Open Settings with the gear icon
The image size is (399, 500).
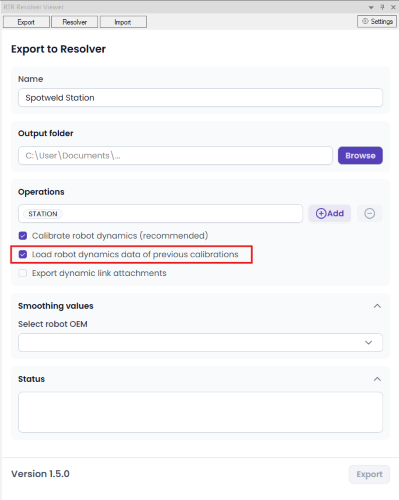coord(377,21)
